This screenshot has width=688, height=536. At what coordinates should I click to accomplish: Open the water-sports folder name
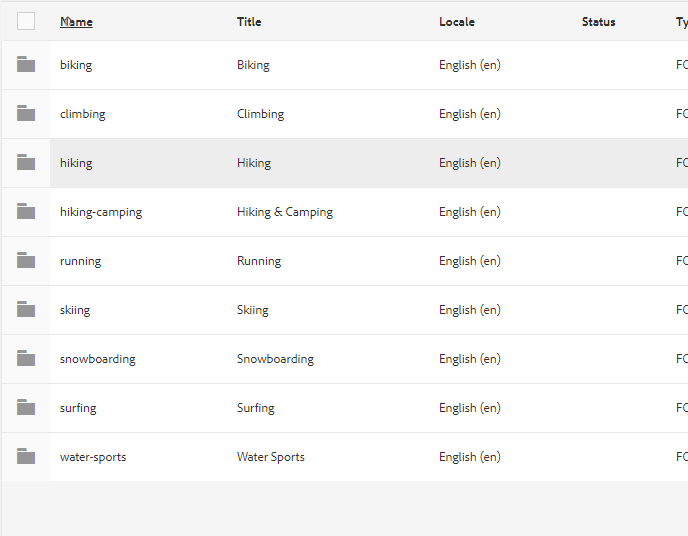[93, 457]
